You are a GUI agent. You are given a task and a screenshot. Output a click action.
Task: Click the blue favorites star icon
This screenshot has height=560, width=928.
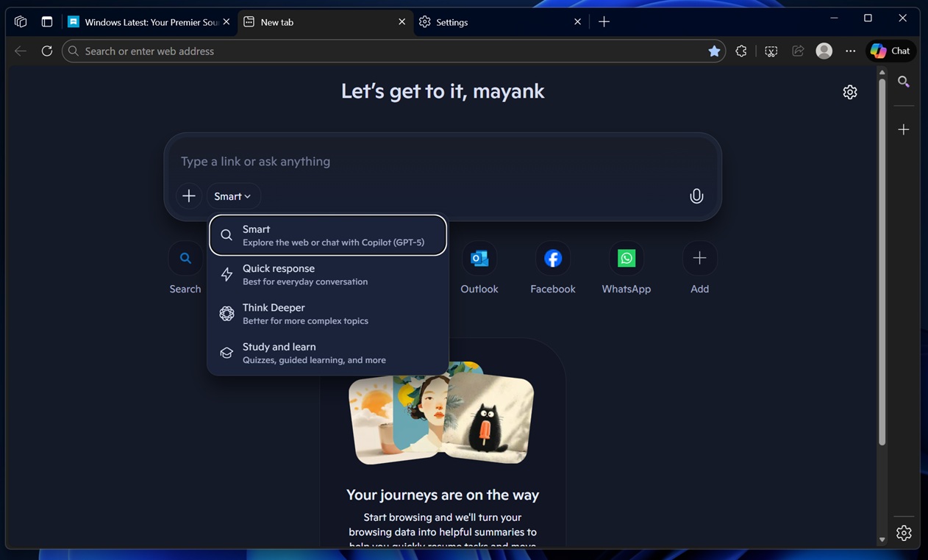pyautogui.click(x=714, y=51)
